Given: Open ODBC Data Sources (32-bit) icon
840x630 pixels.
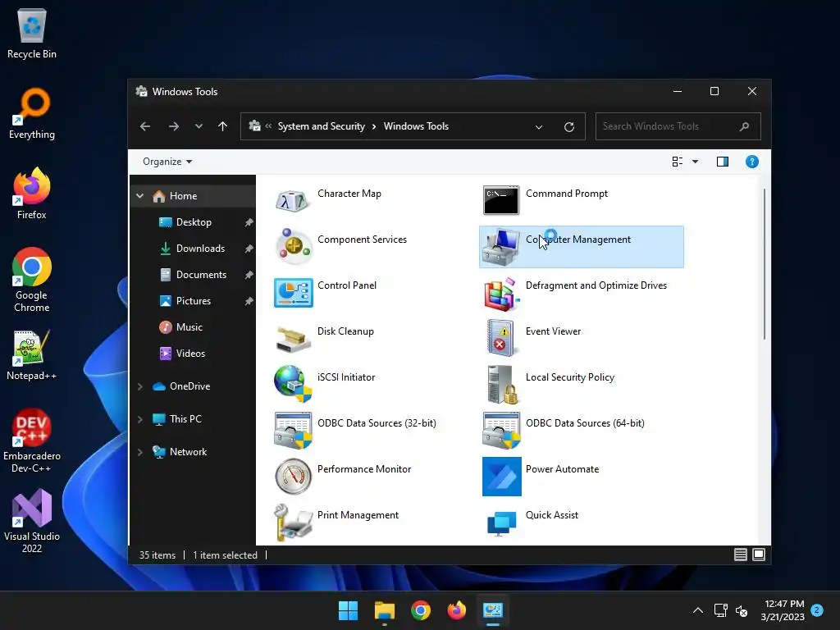Looking at the screenshot, I should 293,430.
